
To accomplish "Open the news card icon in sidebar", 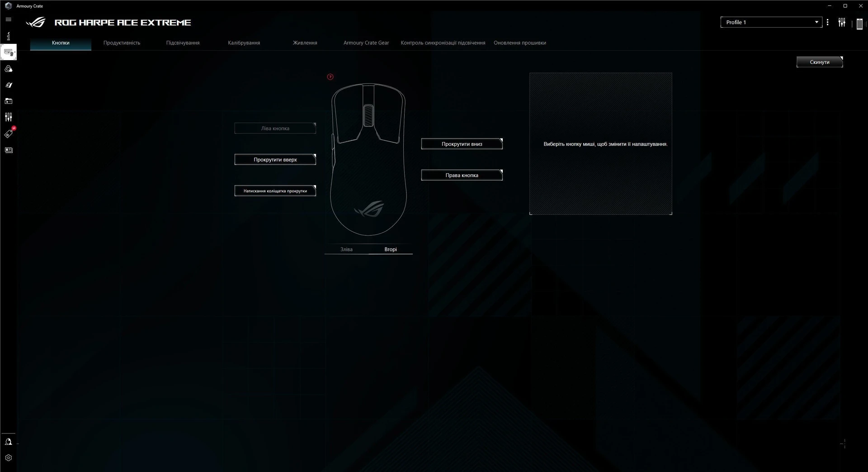I will (8, 150).
